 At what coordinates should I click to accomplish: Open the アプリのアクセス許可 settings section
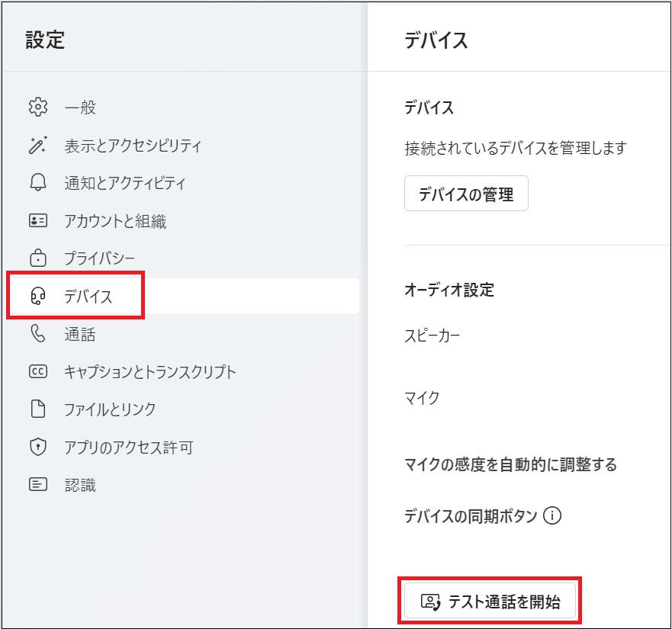pyautogui.click(x=128, y=448)
